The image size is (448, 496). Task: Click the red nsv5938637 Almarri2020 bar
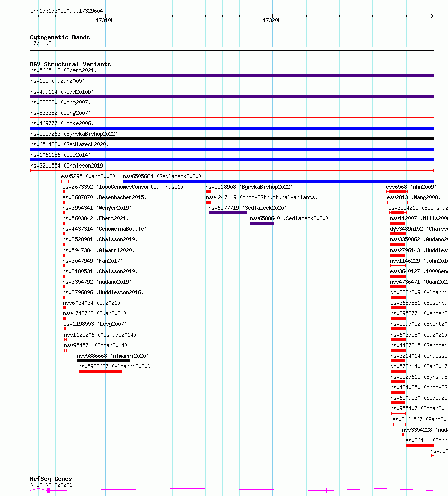(100, 371)
